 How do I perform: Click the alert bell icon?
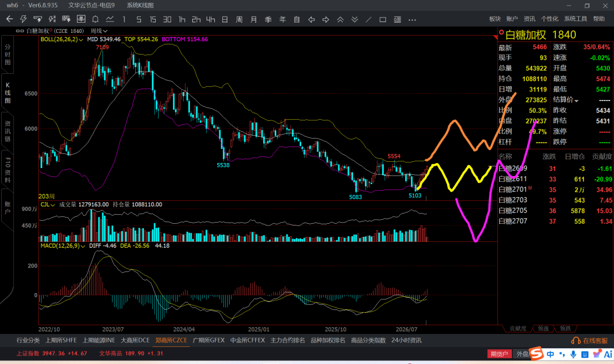95,19
